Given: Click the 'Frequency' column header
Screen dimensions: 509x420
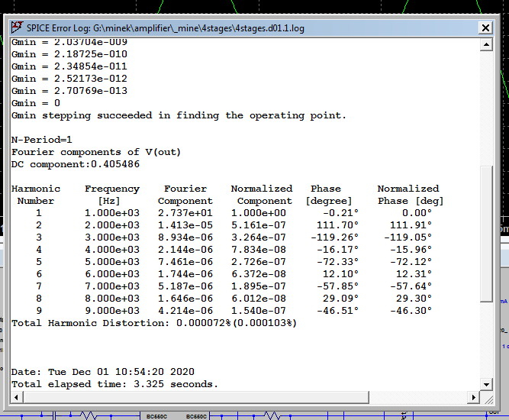Looking at the screenshot, I should (x=112, y=195).
